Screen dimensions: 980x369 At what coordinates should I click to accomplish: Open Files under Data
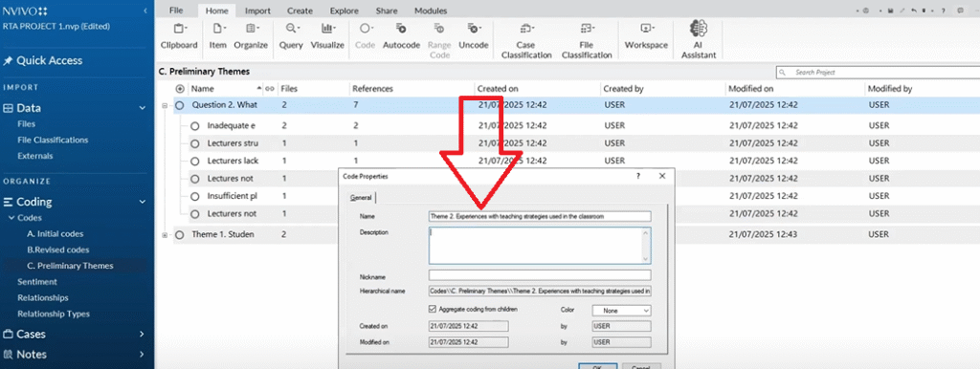26,123
